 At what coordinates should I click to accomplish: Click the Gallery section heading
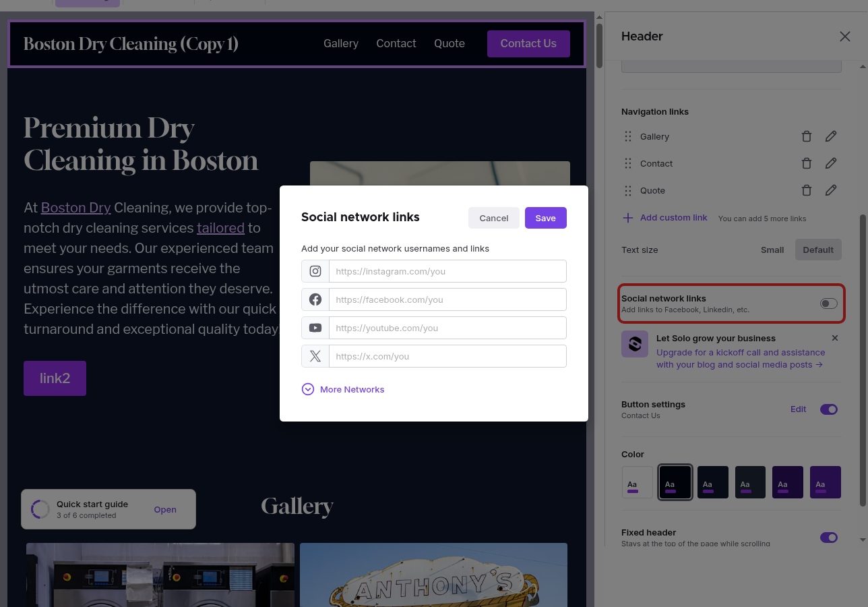coord(297,507)
